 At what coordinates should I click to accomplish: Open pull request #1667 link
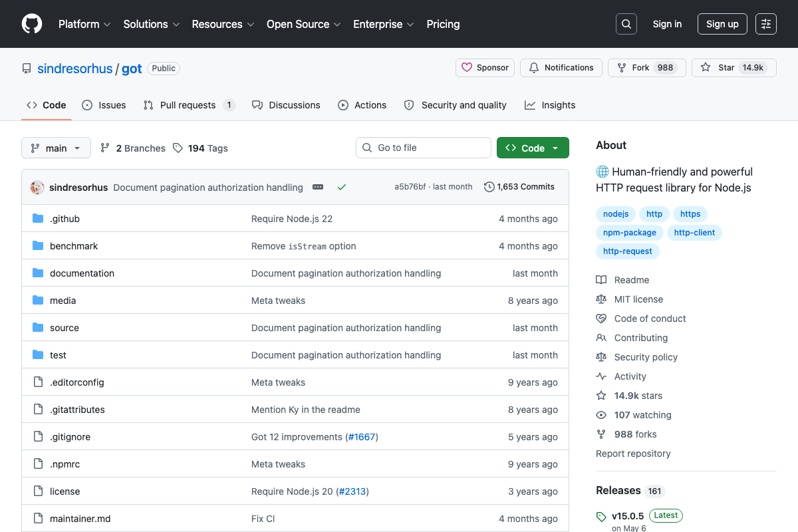coord(362,437)
